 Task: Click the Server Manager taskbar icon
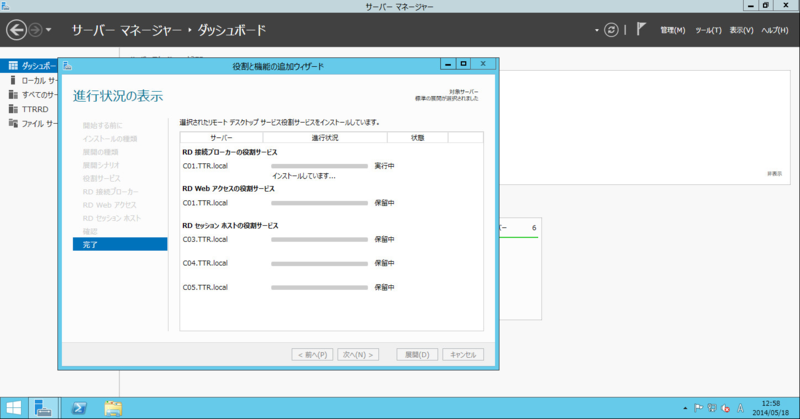(x=43, y=408)
